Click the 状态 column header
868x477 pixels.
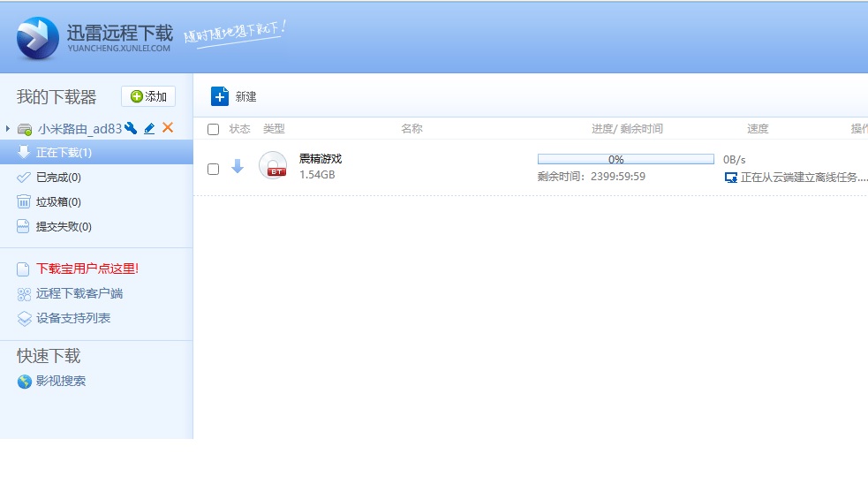pyautogui.click(x=239, y=129)
